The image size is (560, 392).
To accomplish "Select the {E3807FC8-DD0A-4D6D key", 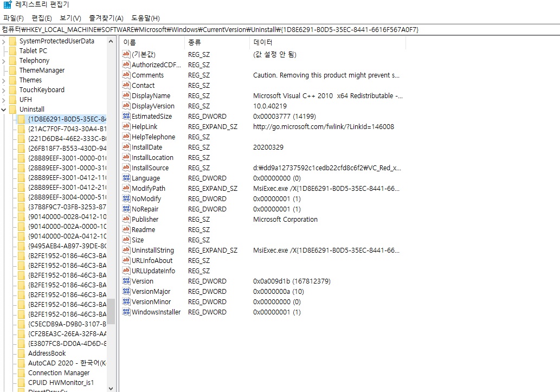I will (x=67, y=344).
